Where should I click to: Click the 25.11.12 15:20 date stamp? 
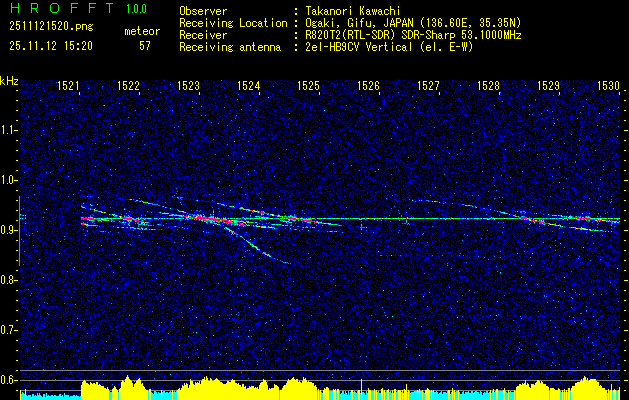51,46
